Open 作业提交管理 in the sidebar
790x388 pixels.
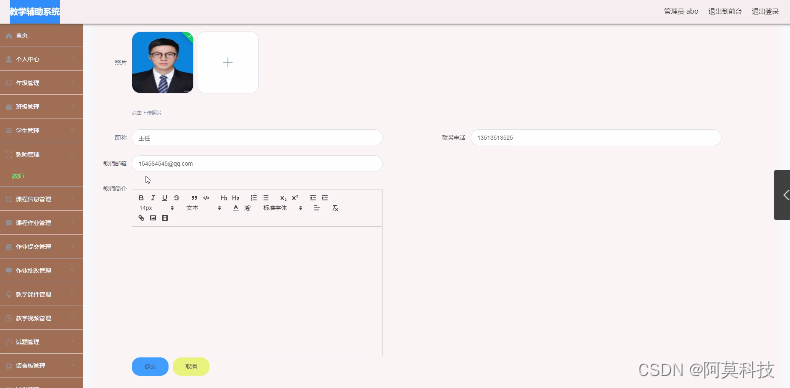pyautogui.click(x=41, y=246)
